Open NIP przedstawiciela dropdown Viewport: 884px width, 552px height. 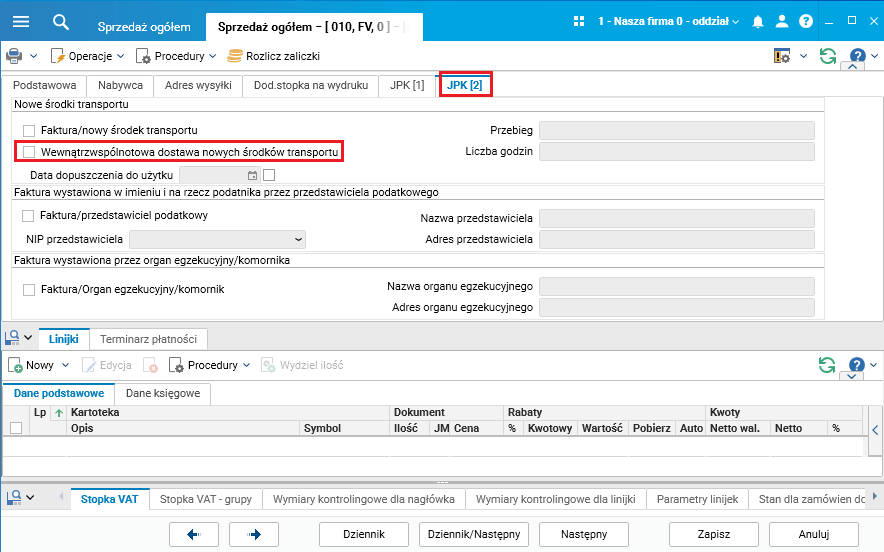coord(217,240)
